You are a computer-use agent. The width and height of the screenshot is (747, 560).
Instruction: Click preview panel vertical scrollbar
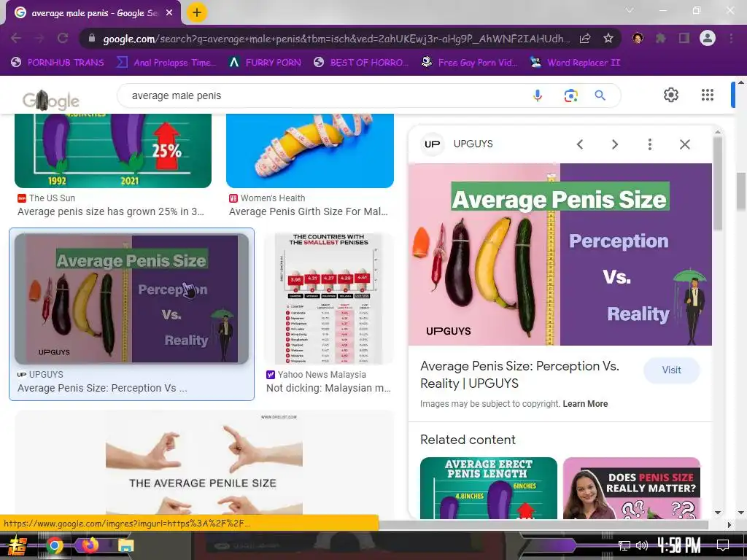click(x=718, y=183)
